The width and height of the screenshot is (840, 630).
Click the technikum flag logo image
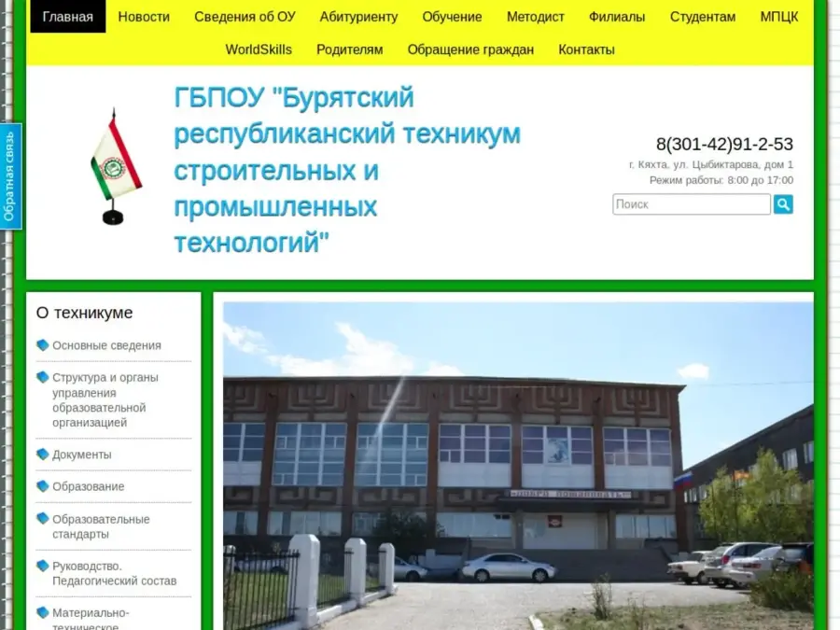(116, 167)
